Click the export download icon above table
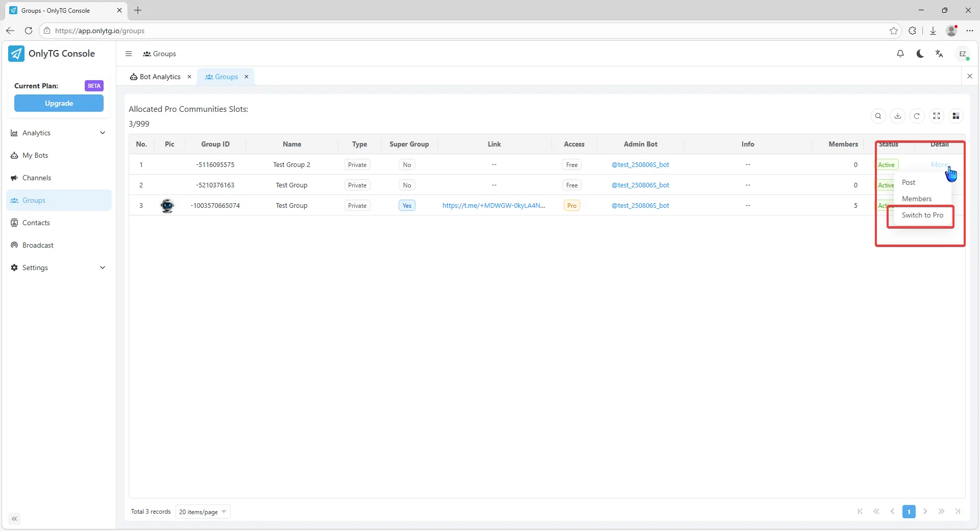This screenshot has width=980, height=531. 897,116
